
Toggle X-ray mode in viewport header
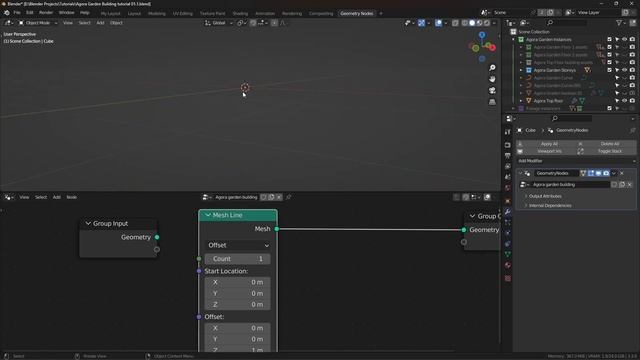[455, 23]
